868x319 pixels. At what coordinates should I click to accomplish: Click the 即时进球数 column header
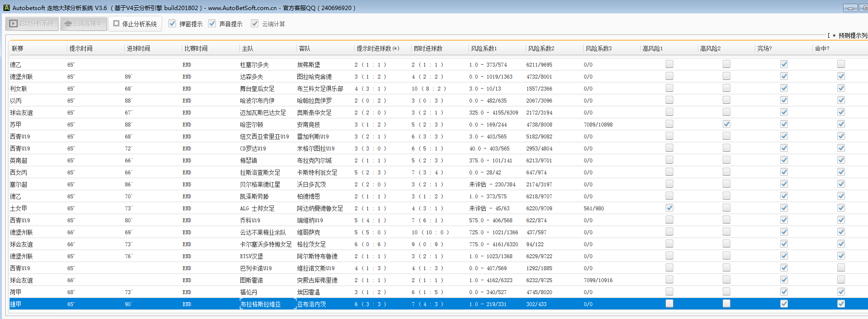pyautogui.click(x=428, y=48)
